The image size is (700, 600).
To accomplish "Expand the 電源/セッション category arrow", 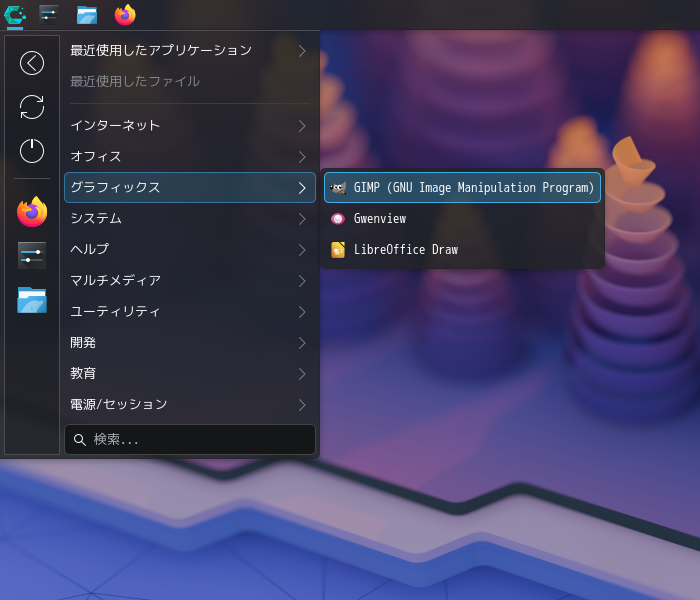I will (302, 405).
